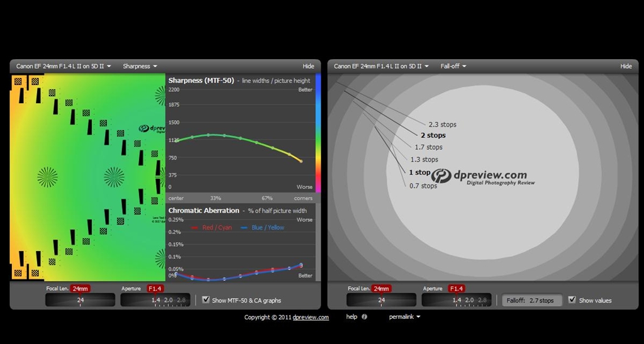644x344 pixels.
Task: Click the red 24mm marker in left panel
Action: pos(80,289)
